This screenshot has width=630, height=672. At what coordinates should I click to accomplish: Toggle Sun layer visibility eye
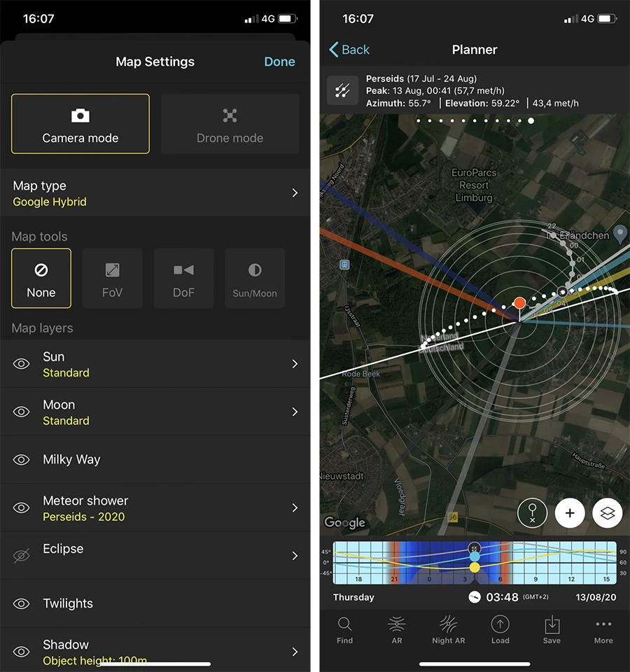pyautogui.click(x=22, y=364)
